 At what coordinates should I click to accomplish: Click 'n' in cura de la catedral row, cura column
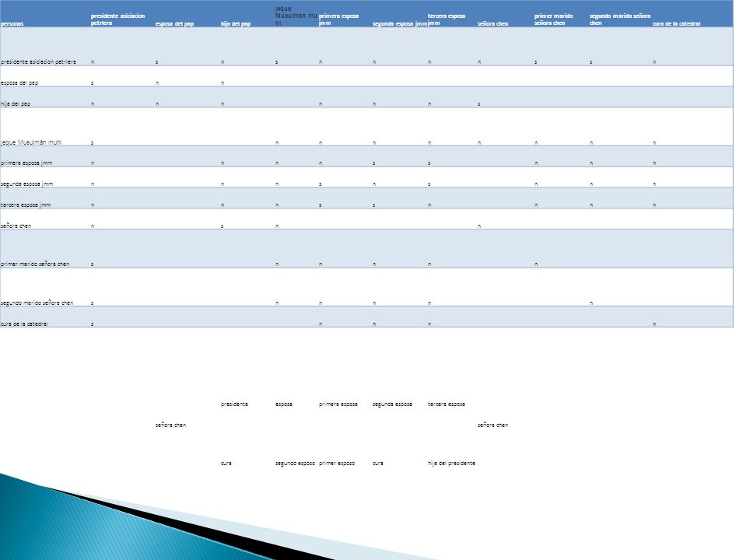coord(654,324)
